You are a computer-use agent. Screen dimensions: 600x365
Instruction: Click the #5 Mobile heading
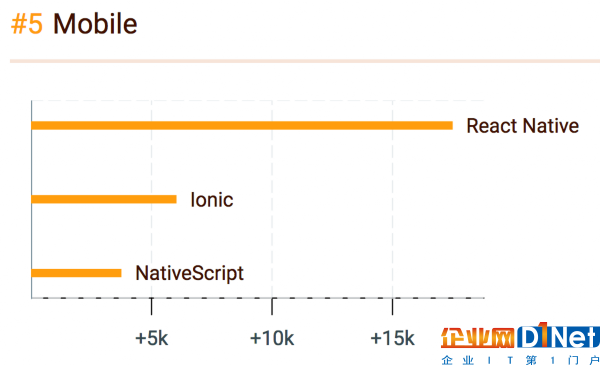(x=74, y=24)
